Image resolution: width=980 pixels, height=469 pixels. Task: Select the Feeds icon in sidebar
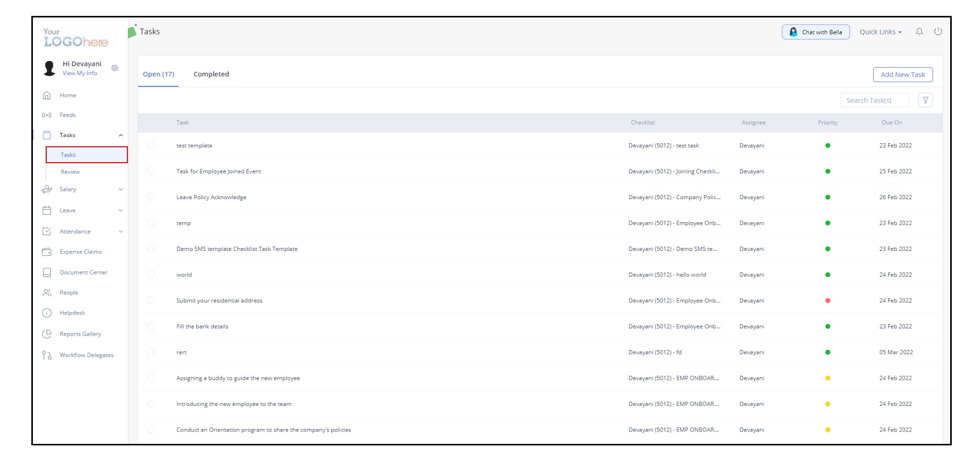click(x=47, y=115)
